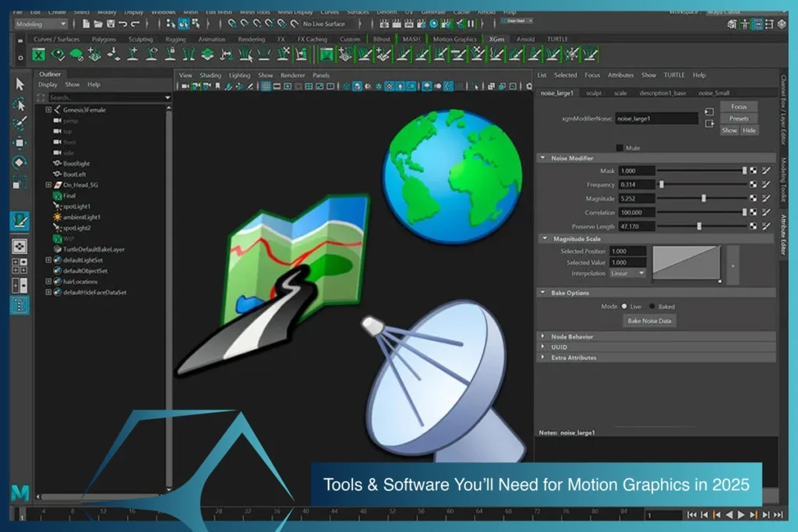
Task: Click the Play forward button
Action: coord(742,515)
